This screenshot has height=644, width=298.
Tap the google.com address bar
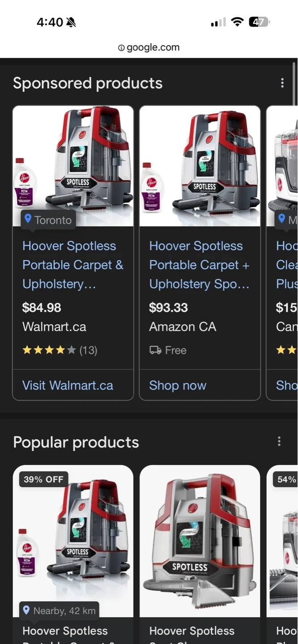point(149,48)
